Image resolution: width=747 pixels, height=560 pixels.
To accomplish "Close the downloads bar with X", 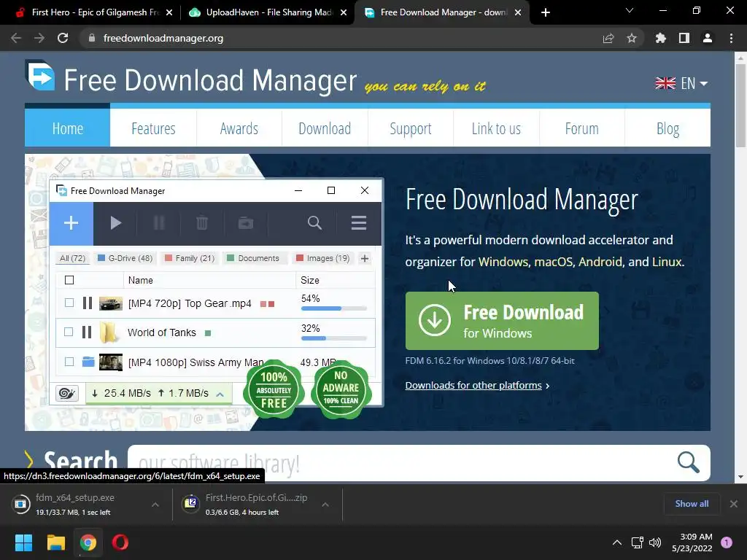I will pyautogui.click(x=734, y=504).
